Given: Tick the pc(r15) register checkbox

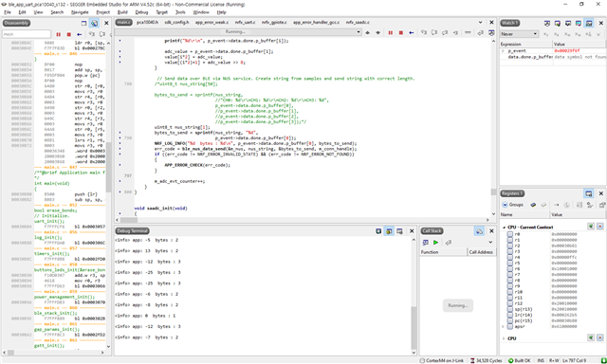Looking at the screenshot, I should [510, 320].
